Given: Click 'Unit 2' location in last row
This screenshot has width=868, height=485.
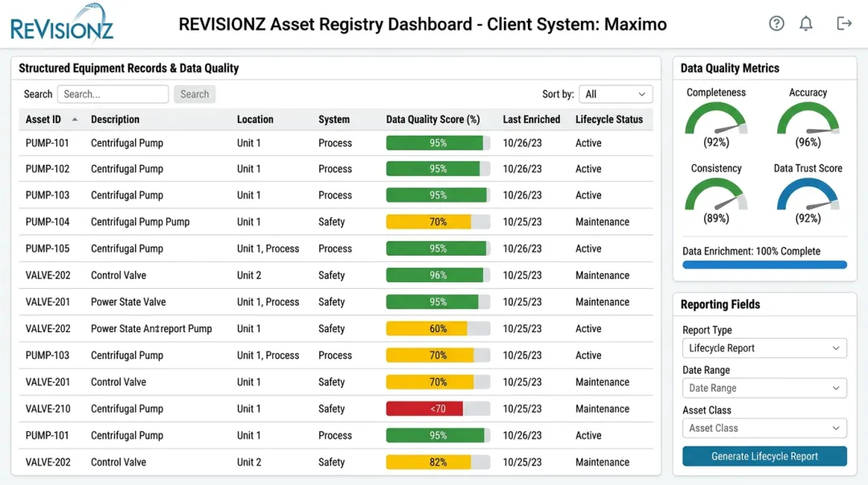Looking at the screenshot, I should pyautogui.click(x=249, y=462).
